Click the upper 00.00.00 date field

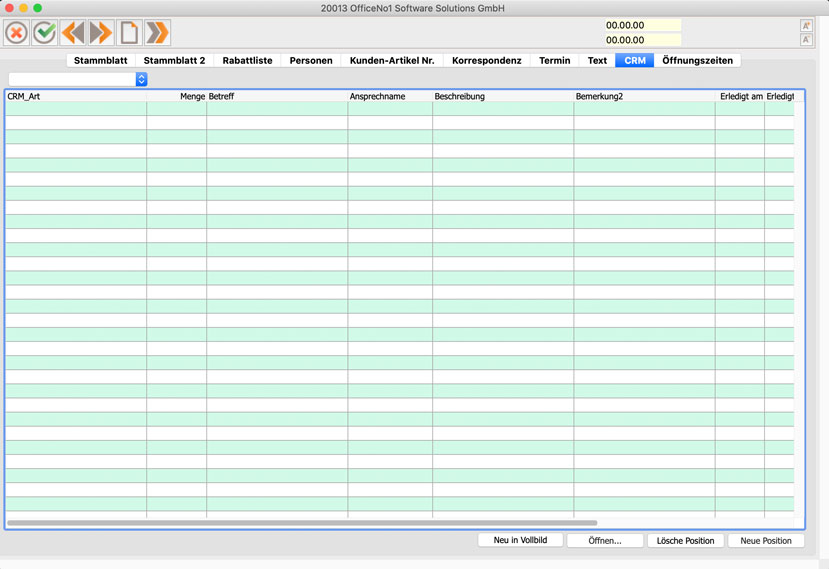(643, 25)
